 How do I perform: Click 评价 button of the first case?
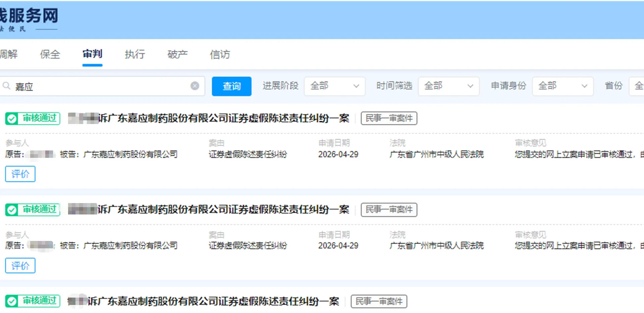click(20, 174)
